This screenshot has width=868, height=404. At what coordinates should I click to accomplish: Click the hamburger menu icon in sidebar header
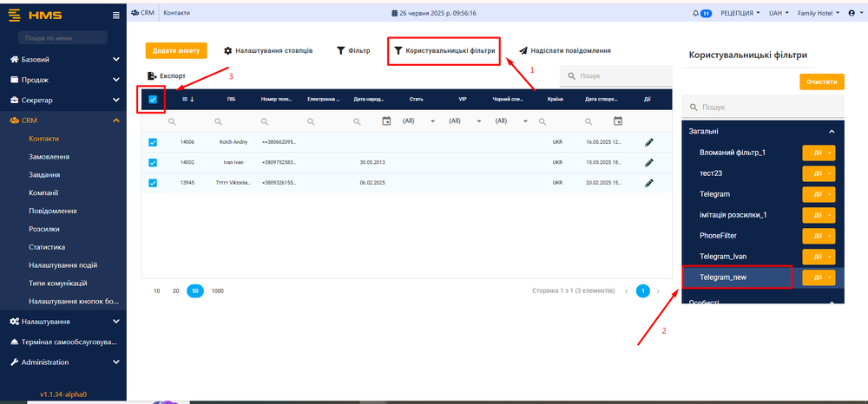(x=116, y=15)
